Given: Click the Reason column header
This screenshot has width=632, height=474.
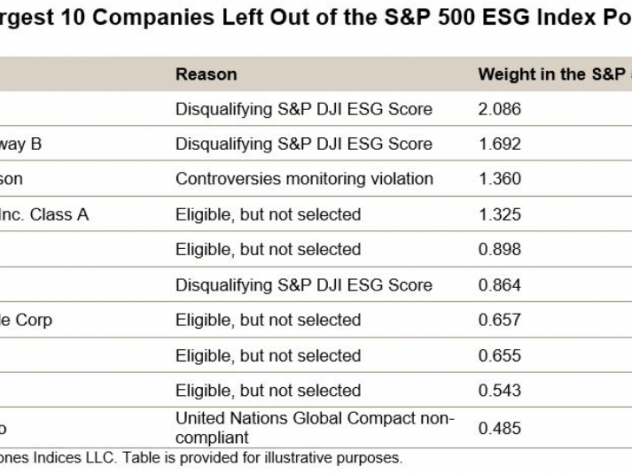Looking at the screenshot, I should 206,75.
